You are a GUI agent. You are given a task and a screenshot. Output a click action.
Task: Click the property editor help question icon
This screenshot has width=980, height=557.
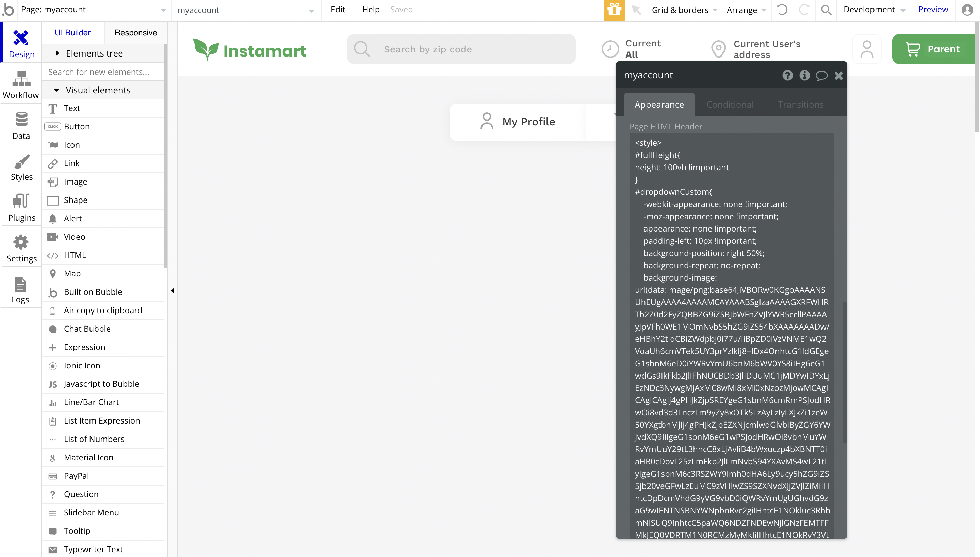click(787, 75)
